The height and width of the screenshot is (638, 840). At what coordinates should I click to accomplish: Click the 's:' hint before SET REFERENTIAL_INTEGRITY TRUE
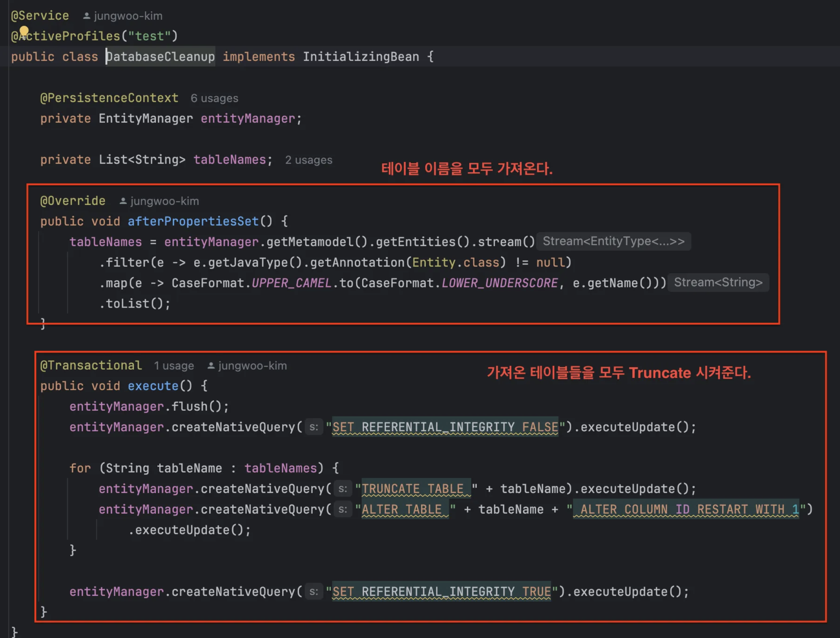tap(313, 592)
